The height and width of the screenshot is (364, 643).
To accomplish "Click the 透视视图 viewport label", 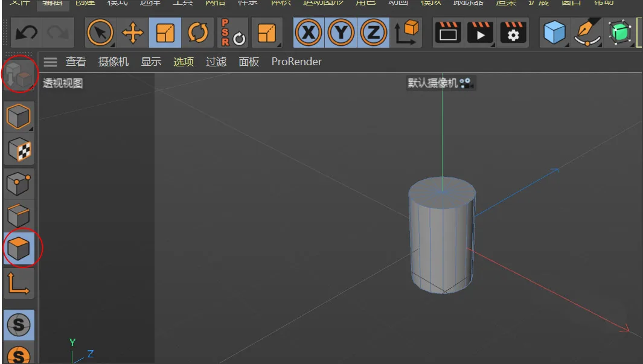I will (63, 83).
